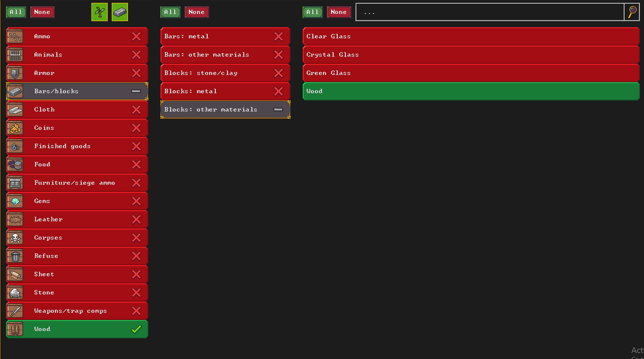Enable Ammo via its red X

(137, 37)
